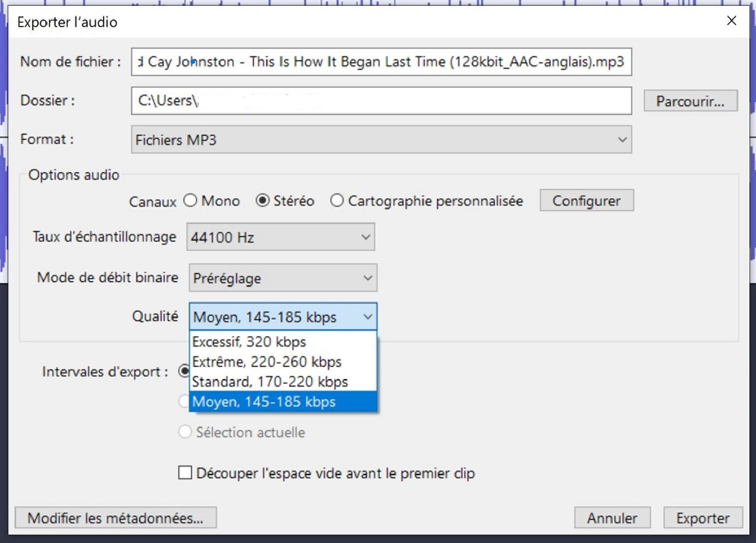Expand the Taux d'échantillonnage 44100 Hz dropdown
The height and width of the screenshot is (543, 756).
click(x=281, y=237)
